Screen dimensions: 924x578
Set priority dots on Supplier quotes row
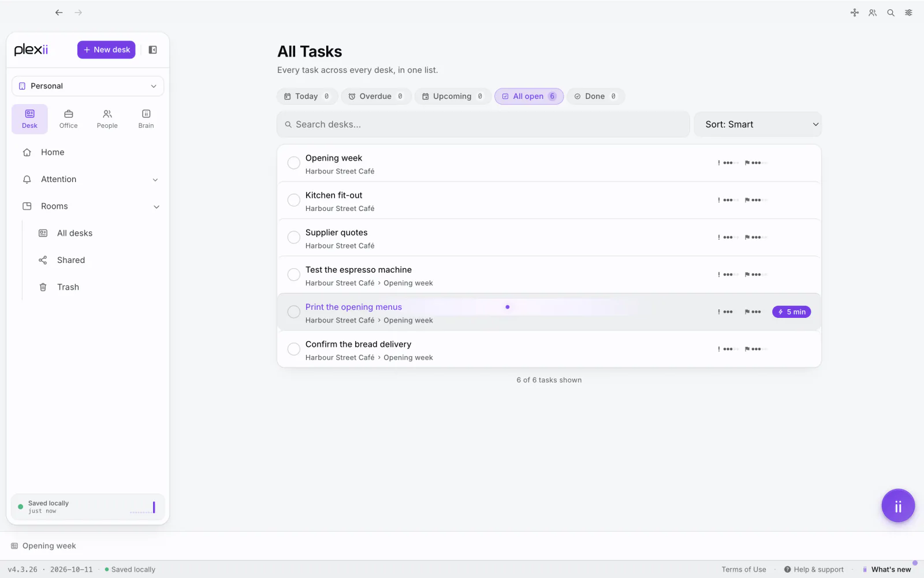(728, 238)
